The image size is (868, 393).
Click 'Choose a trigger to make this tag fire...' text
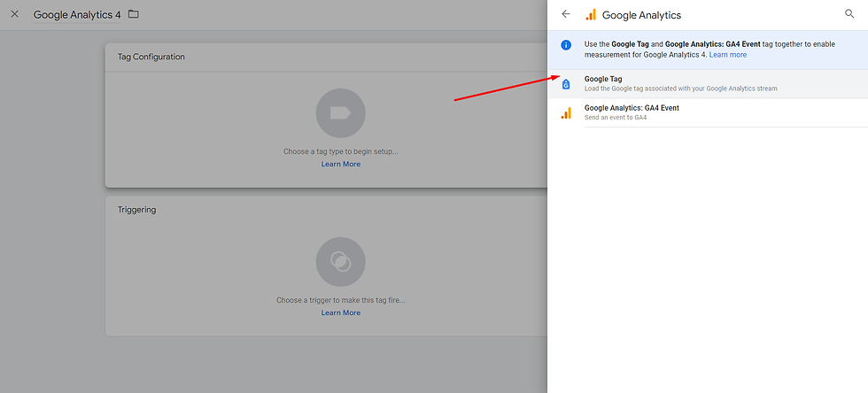[x=340, y=300]
